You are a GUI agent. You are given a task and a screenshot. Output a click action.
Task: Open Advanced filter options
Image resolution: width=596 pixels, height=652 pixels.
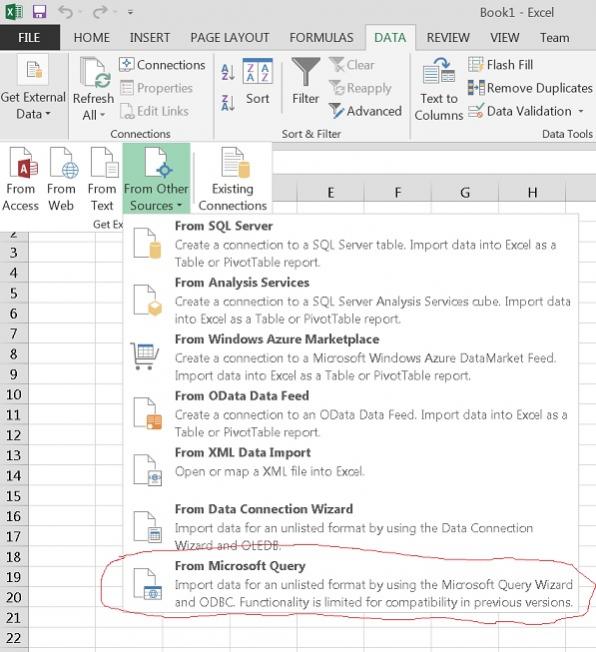click(365, 111)
